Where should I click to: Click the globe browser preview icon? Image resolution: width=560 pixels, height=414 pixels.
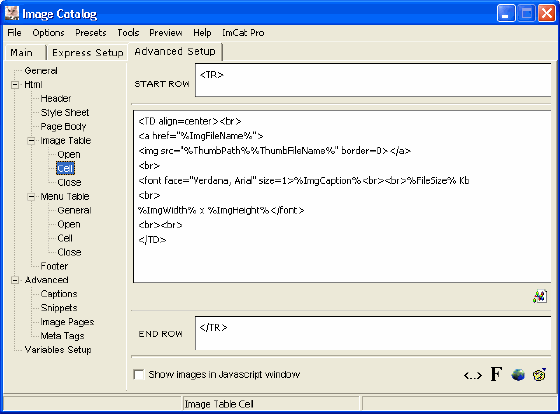click(x=518, y=374)
